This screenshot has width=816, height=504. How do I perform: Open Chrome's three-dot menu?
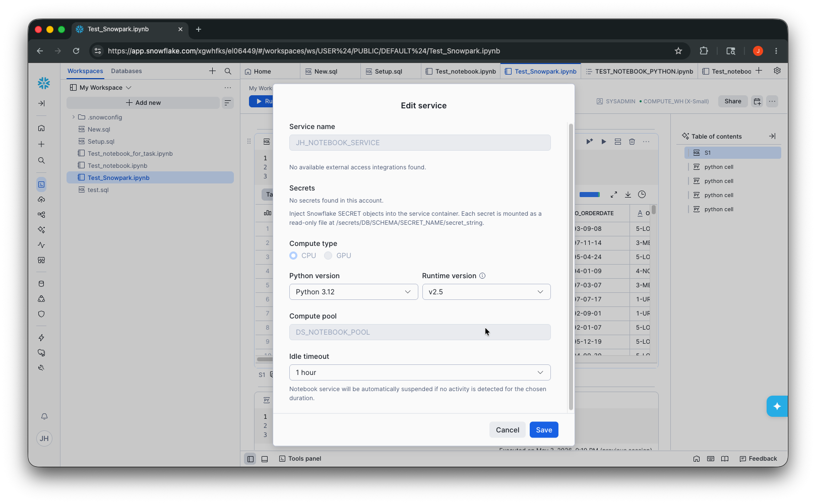click(x=776, y=51)
